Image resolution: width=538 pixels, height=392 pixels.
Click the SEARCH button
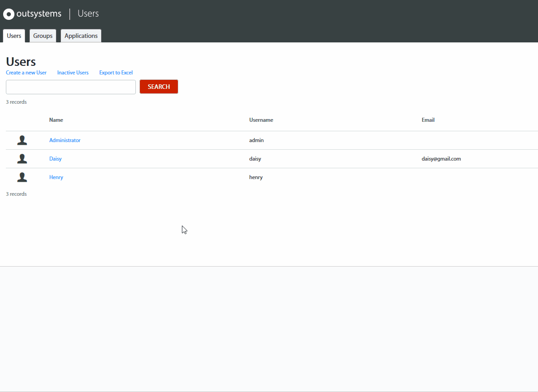tap(158, 87)
